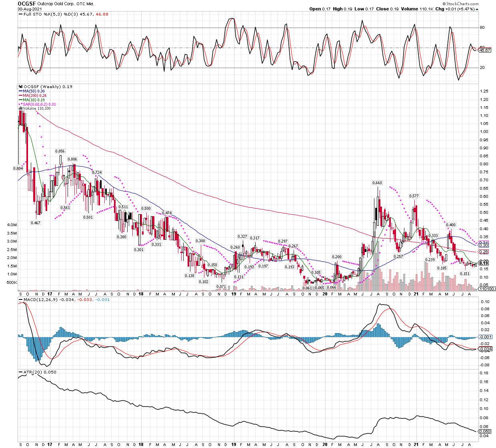
Task: Click the 0.327 price label
Action: [x=242, y=237]
